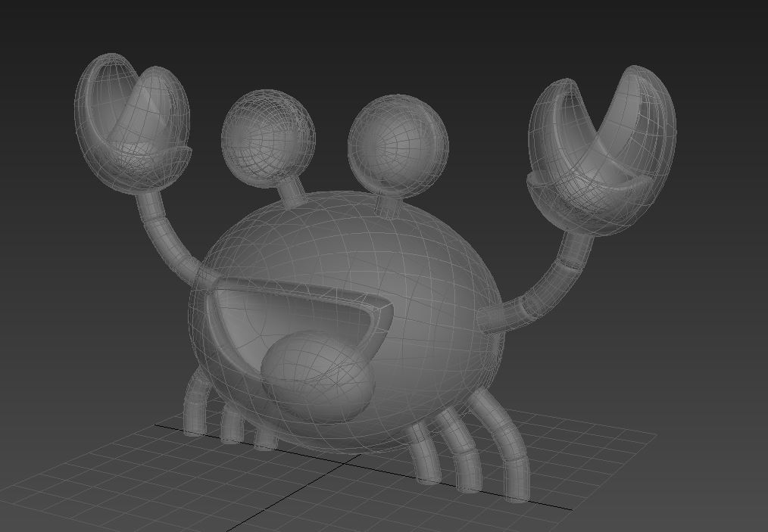Select the stalk under the left eyeball

pos(294,192)
